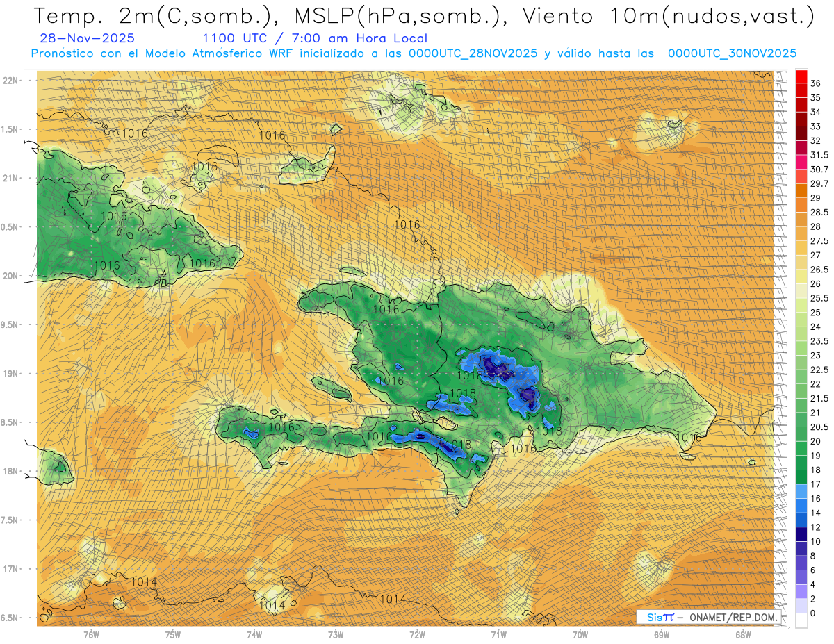Click the legend value '20.5'
Screen dimensions: 834x644
click(x=819, y=427)
